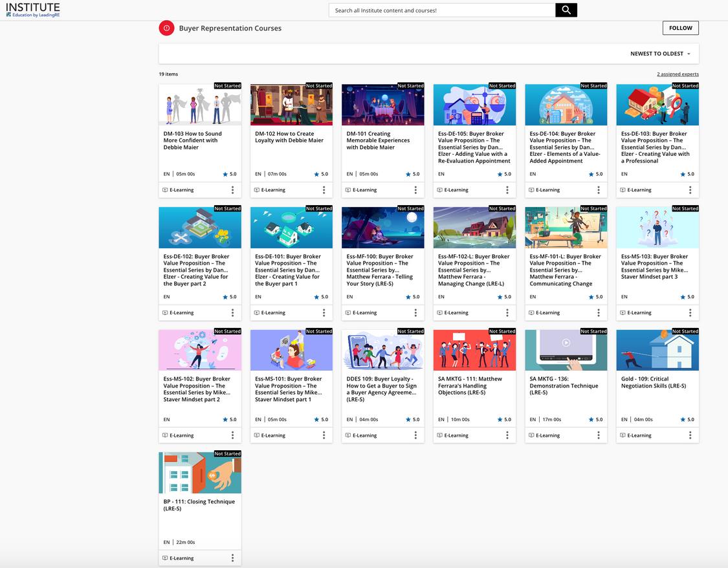Click the SA MKTG - 136 tablet video thumbnail
This screenshot has height=568, width=728.
point(566,351)
